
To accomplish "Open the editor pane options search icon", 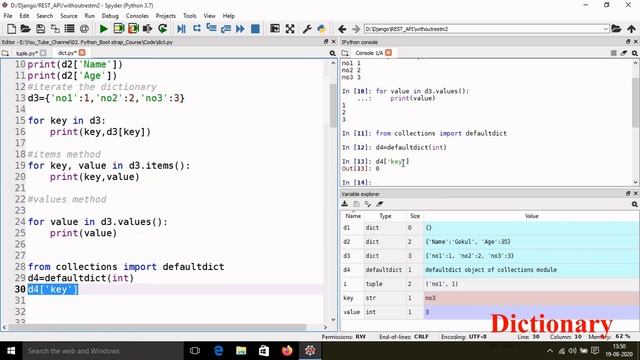I will (x=332, y=53).
